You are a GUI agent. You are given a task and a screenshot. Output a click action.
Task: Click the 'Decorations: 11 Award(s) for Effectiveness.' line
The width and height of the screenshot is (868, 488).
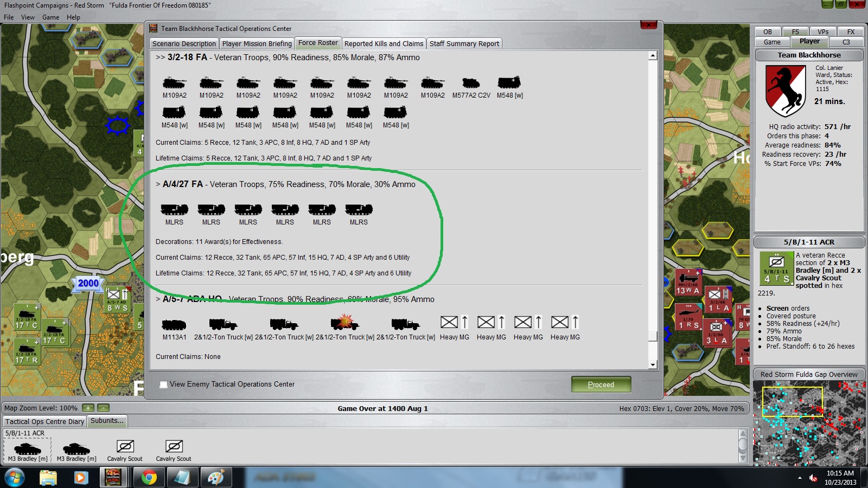219,242
